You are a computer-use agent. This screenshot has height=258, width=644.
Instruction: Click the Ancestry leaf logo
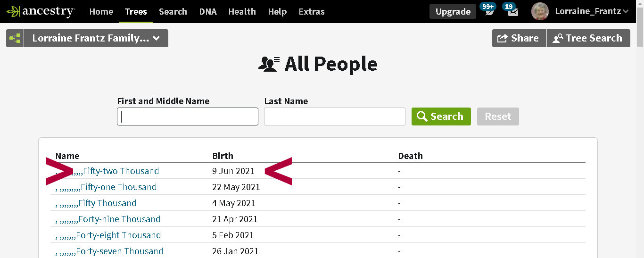tap(13, 11)
